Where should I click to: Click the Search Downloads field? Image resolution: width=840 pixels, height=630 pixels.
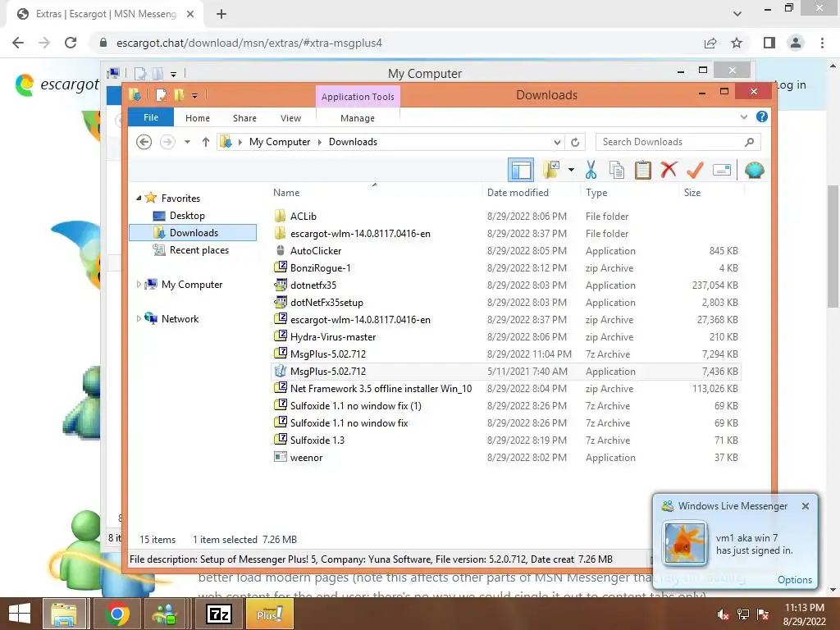tap(678, 142)
